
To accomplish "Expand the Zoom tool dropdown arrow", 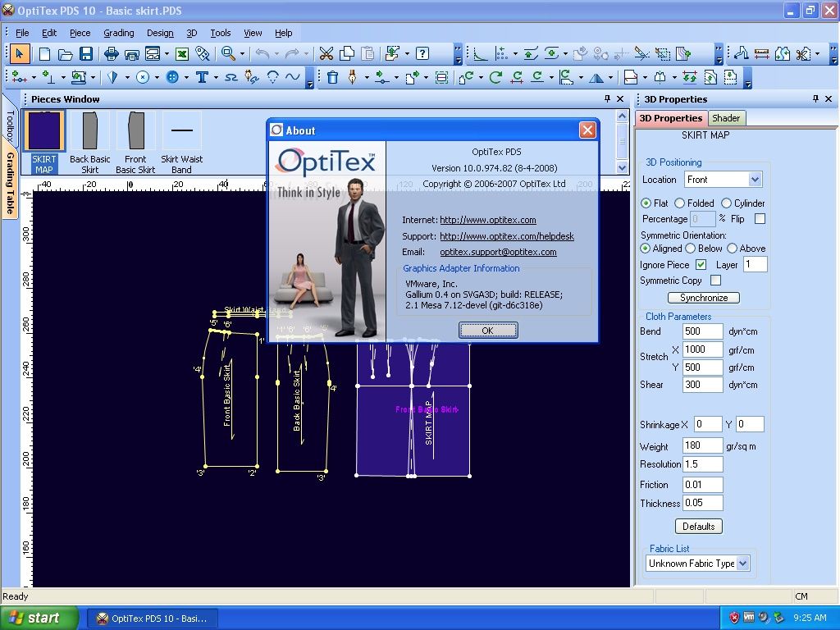I will point(242,53).
